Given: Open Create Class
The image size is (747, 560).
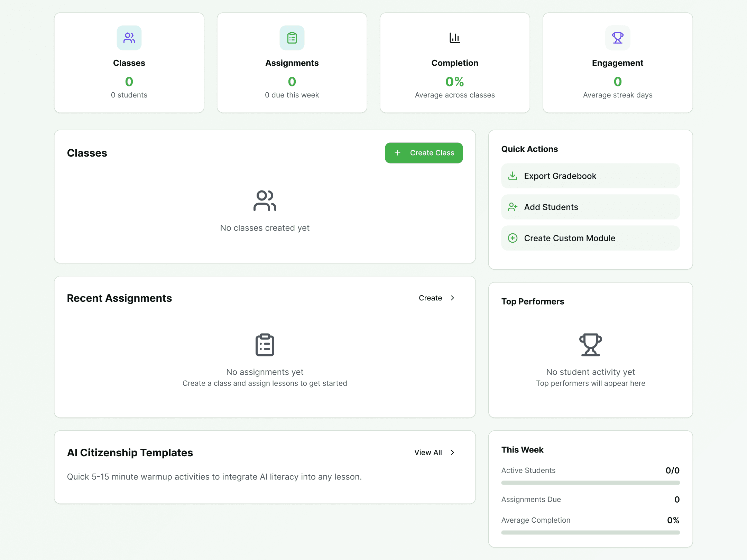Looking at the screenshot, I should click(424, 153).
